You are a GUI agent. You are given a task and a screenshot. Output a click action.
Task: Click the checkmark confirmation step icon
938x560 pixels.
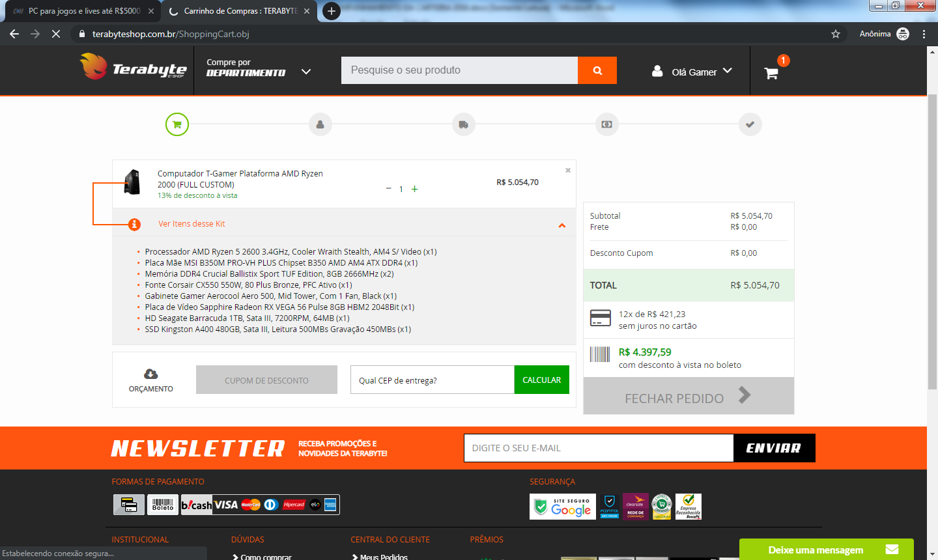750,124
